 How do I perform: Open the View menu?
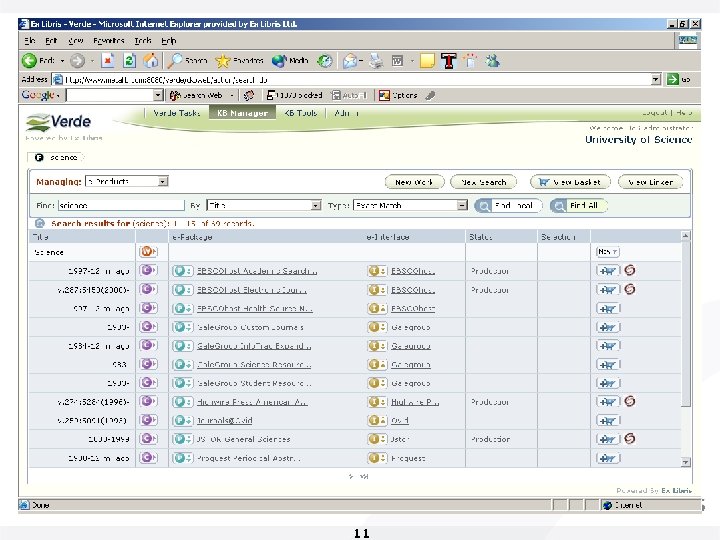click(x=76, y=40)
